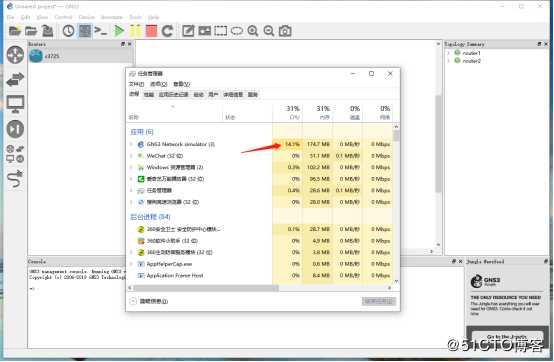Viewport: 554px width, 362px height.
Task: Expand GNS3 Network simulator process row
Action: pos(131,144)
